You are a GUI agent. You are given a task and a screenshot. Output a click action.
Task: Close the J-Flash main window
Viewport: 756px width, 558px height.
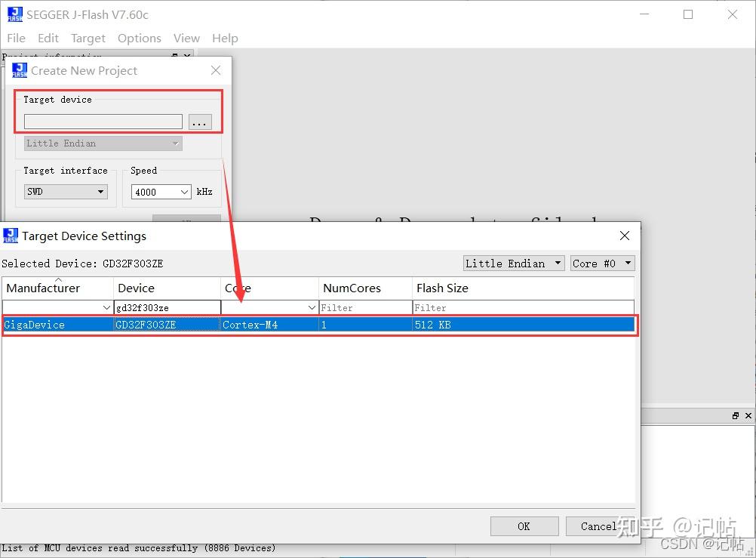[x=733, y=14]
